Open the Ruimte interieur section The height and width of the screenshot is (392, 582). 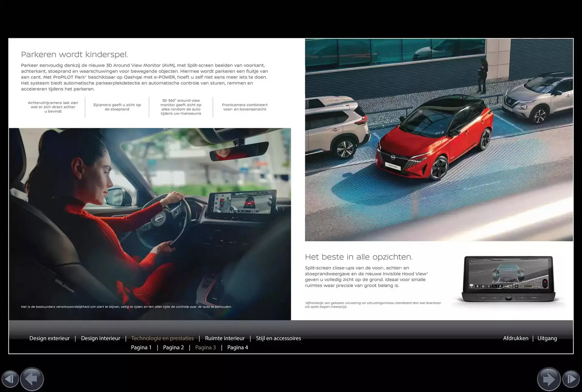coord(225,338)
